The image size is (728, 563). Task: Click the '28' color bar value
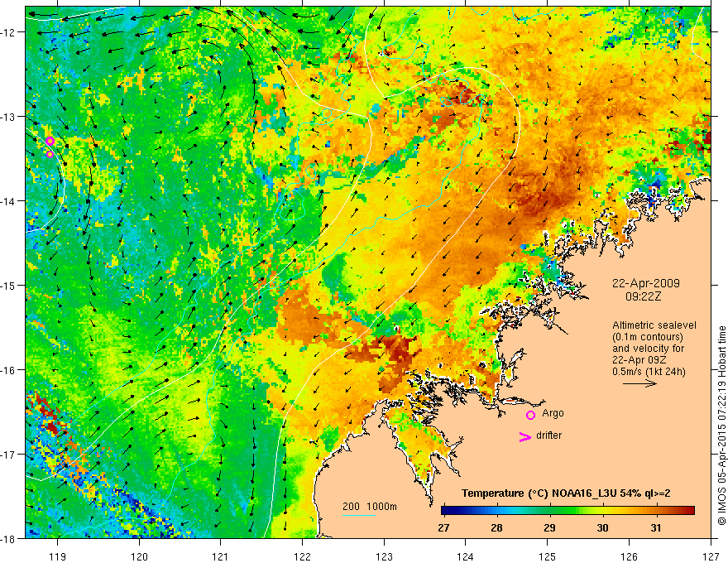[x=497, y=527]
